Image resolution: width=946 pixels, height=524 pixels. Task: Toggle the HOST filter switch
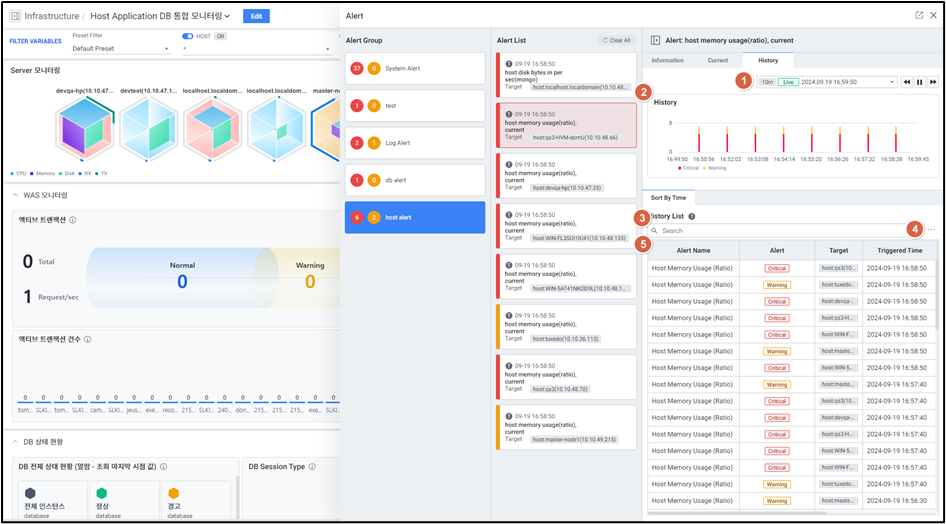click(x=187, y=36)
